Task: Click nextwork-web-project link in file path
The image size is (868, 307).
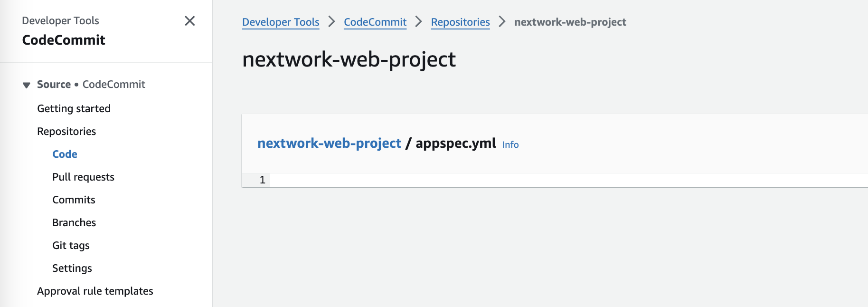Action: (329, 143)
